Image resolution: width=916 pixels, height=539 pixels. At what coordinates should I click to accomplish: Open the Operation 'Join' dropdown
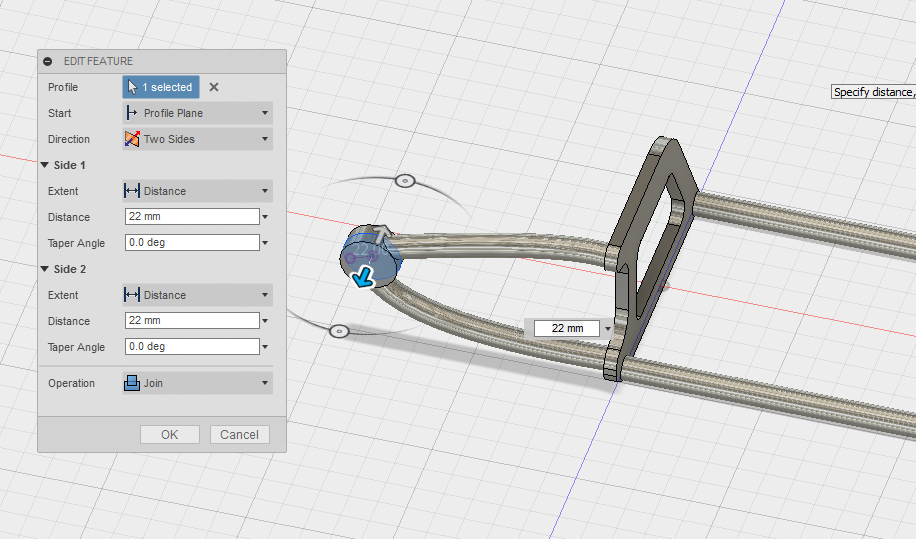[197, 383]
